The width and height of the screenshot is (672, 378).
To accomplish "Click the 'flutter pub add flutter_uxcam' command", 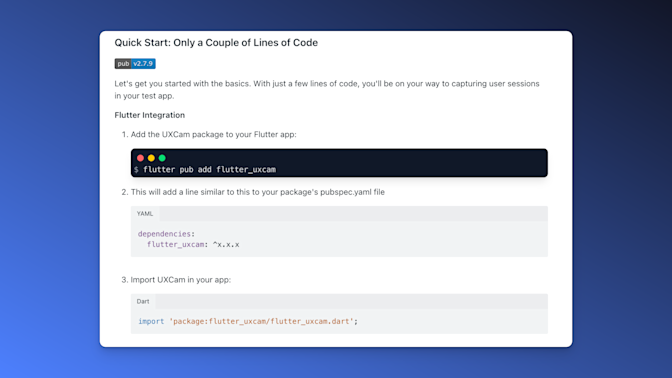I will tap(209, 170).
